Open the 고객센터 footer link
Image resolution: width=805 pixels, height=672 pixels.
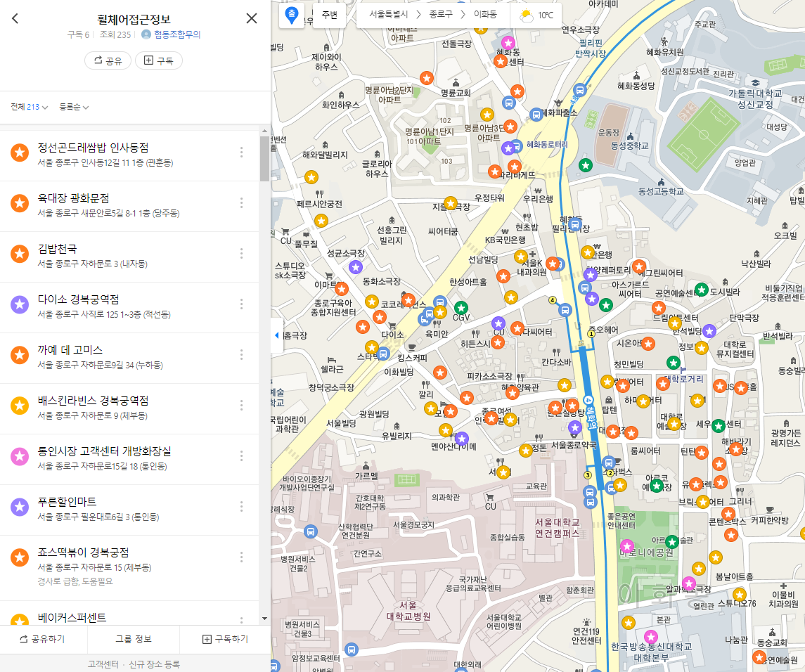103,664
